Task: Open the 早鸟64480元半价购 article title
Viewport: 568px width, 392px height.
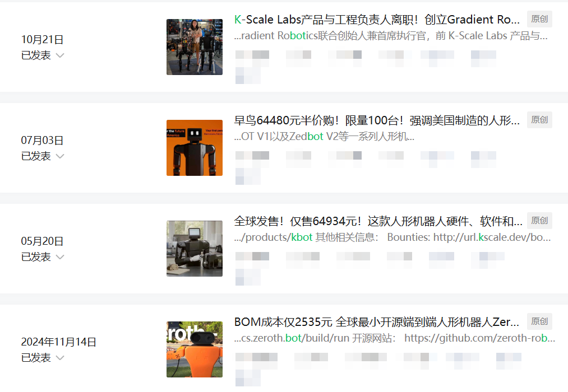Action: [x=377, y=120]
